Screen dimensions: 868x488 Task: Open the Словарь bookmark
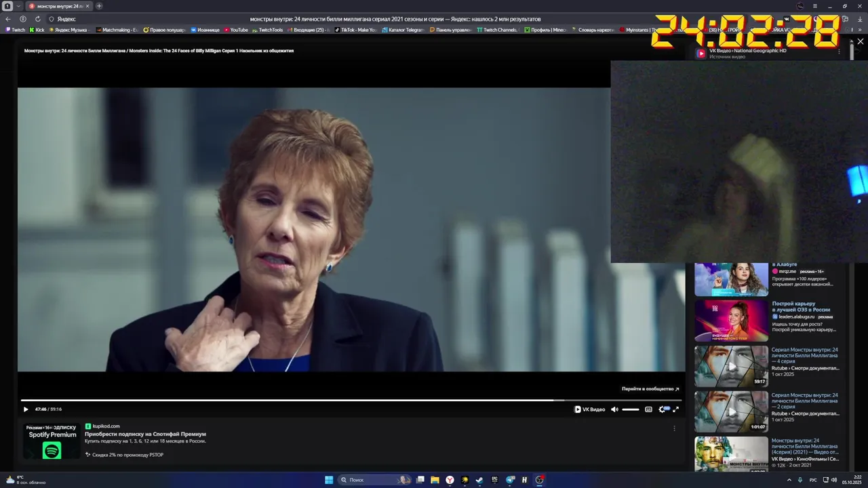click(593, 30)
